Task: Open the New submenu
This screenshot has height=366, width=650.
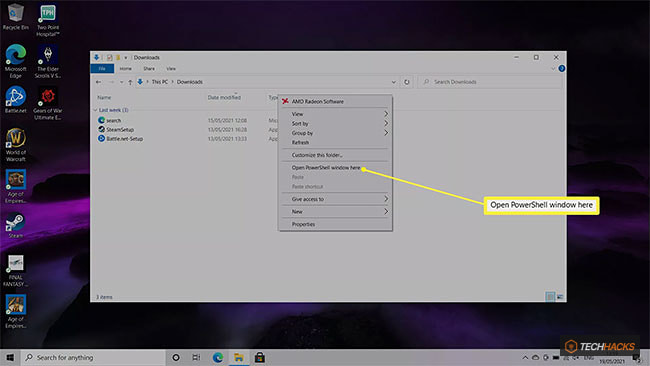Action: tap(335, 211)
